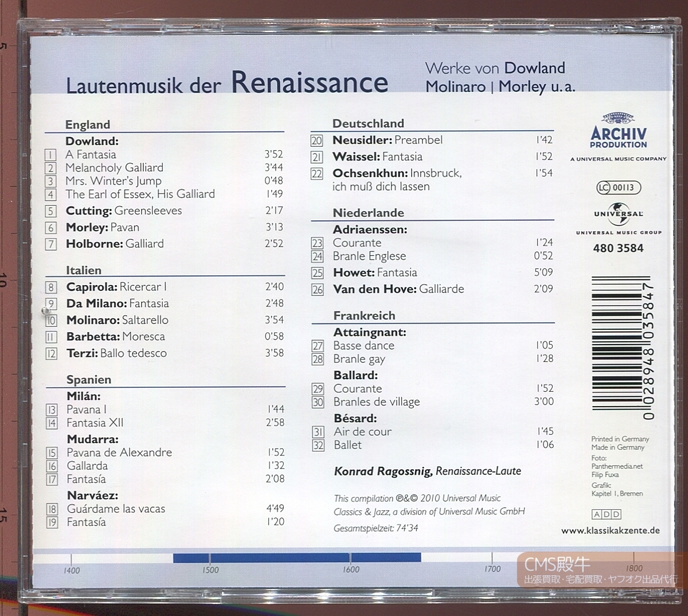The height and width of the screenshot is (616, 688).
Task: Click the catalog number '480 3584'
Action: click(618, 248)
